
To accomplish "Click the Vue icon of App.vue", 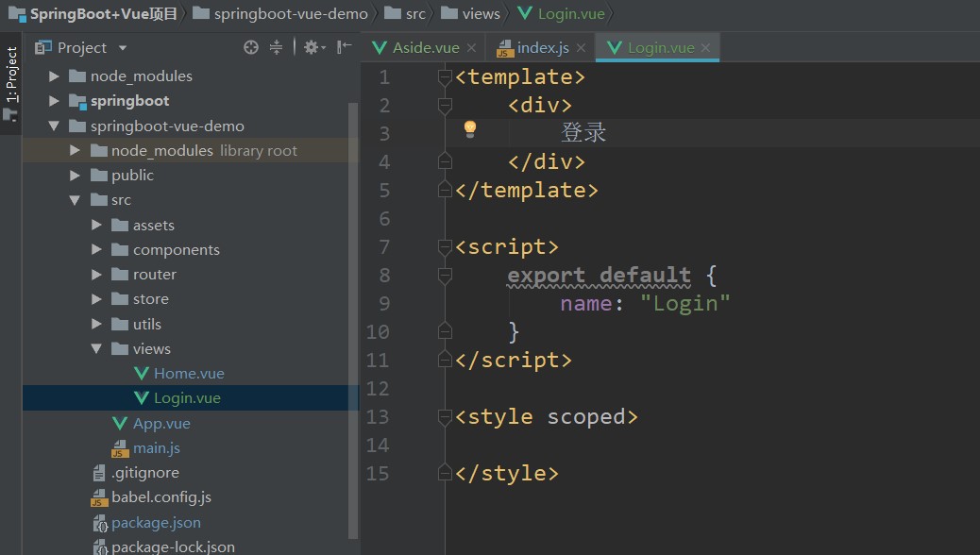I will tap(120, 424).
